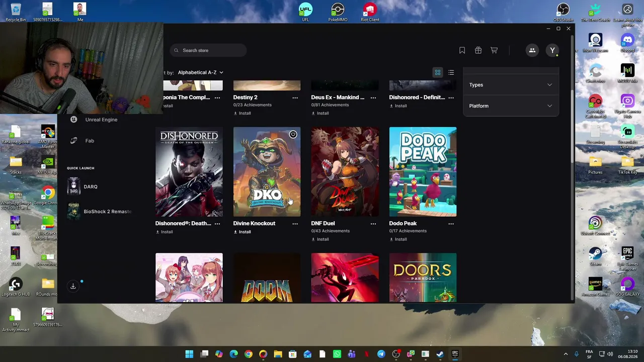Screen dimensions: 644x362
Task: Expand the Platform filter
Action: click(x=511, y=106)
